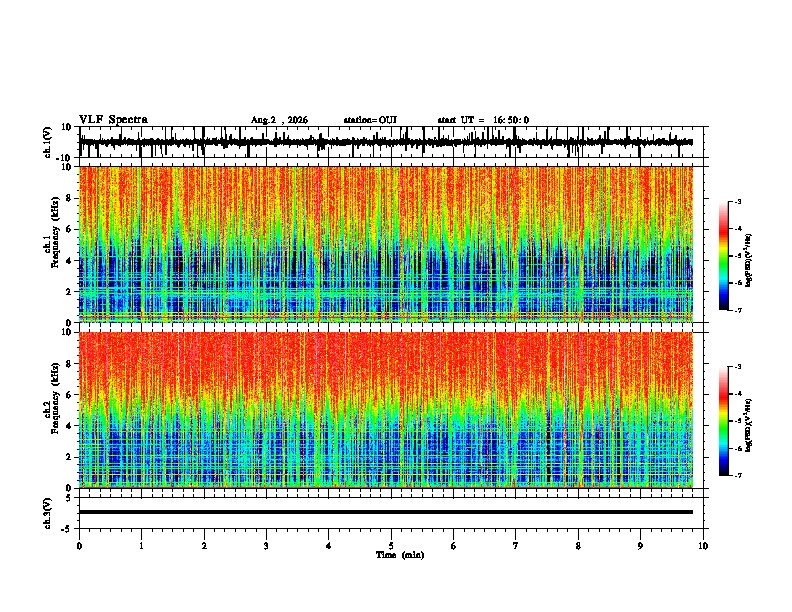Click the "8" kHz tick on ch.1 axis
Viewport: 792px width, 612px height.
pos(69,198)
